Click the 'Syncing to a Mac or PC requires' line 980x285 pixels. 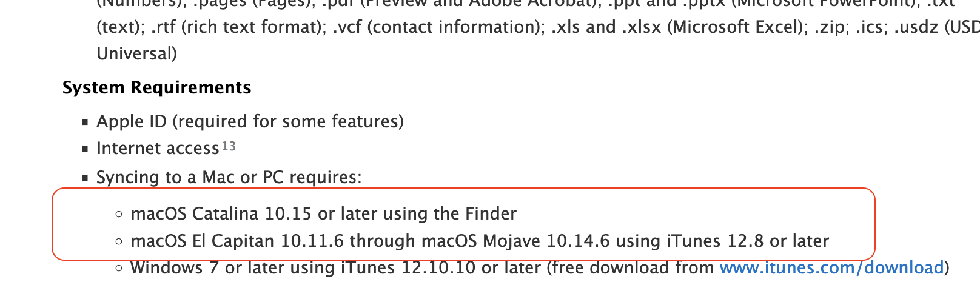coord(229,177)
